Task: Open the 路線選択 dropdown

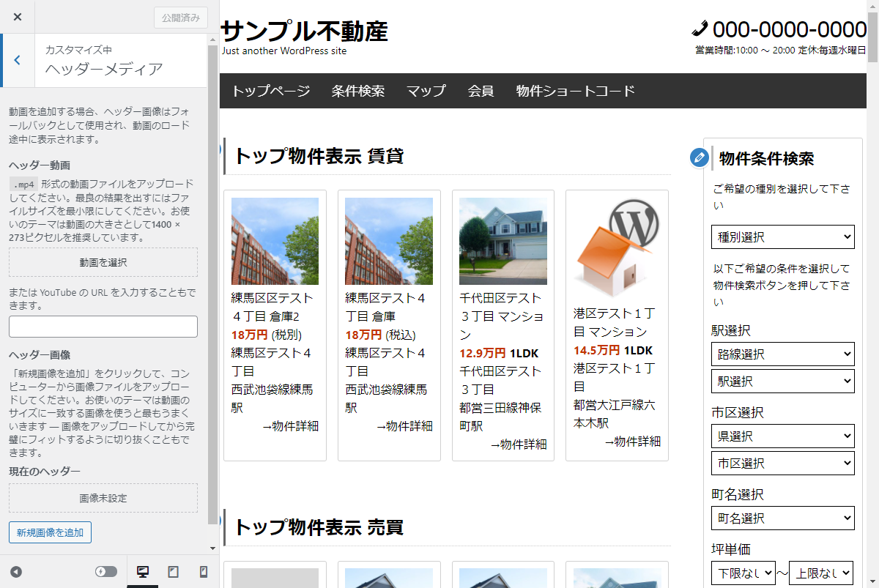Action: tap(782, 354)
